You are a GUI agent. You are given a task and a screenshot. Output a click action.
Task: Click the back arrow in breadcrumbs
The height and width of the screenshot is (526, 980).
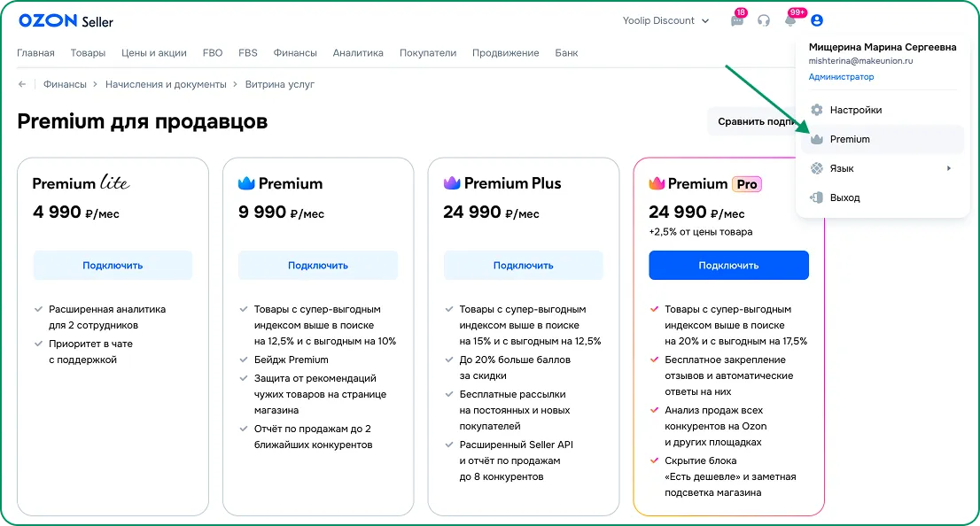[x=22, y=84]
